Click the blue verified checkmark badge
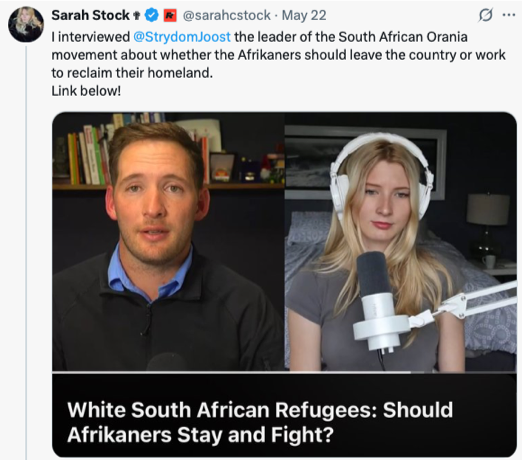The width and height of the screenshot is (522, 460). pos(152,15)
